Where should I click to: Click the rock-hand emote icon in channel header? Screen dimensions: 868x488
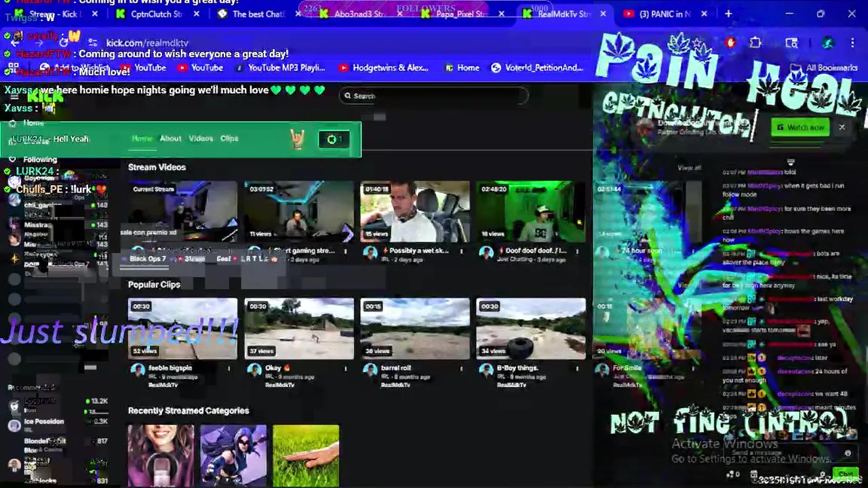(298, 139)
